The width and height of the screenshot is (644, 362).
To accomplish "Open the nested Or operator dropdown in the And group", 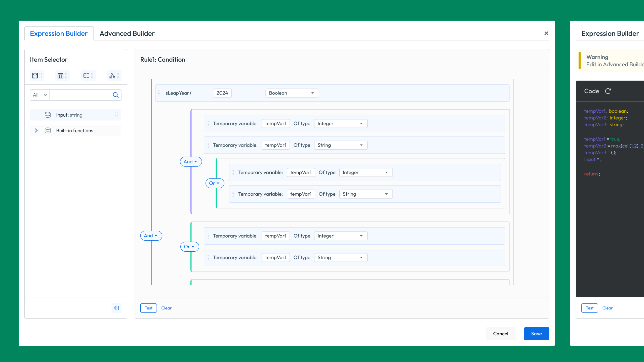I will click(215, 183).
